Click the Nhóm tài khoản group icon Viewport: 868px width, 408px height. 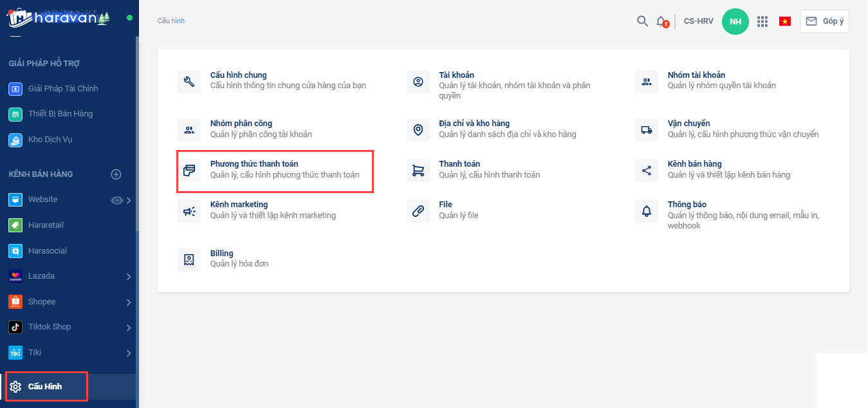(x=647, y=81)
